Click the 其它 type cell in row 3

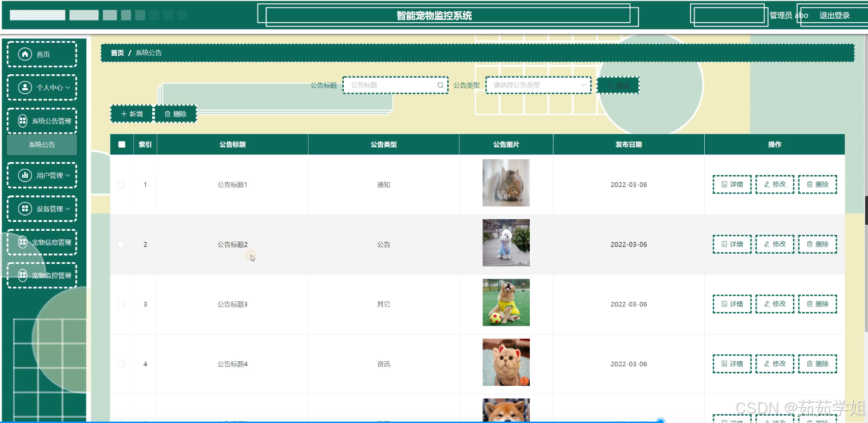click(384, 305)
